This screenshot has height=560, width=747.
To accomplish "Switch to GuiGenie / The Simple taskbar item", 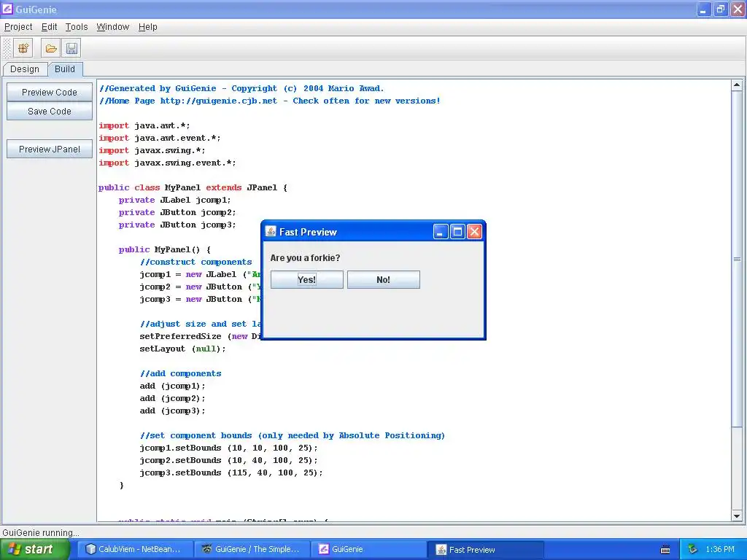I will click(x=252, y=549).
